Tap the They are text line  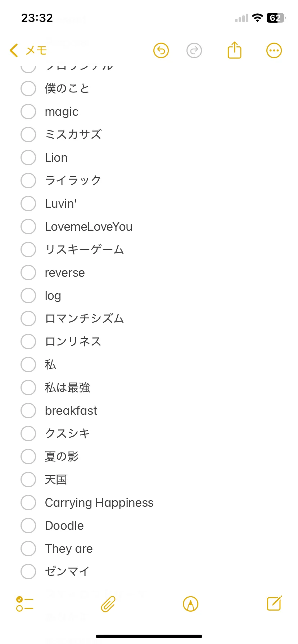(x=69, y=548)
